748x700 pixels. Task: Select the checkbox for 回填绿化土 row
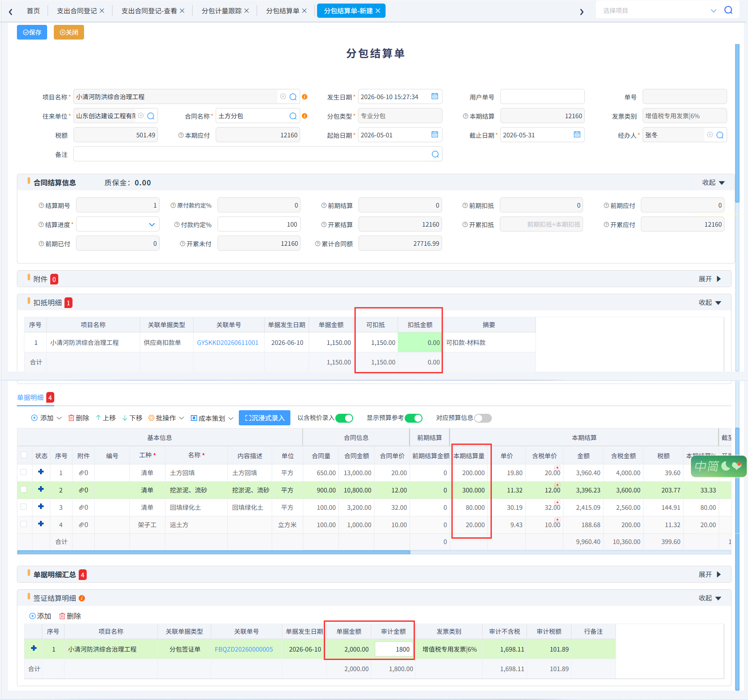tap(24, 507)
